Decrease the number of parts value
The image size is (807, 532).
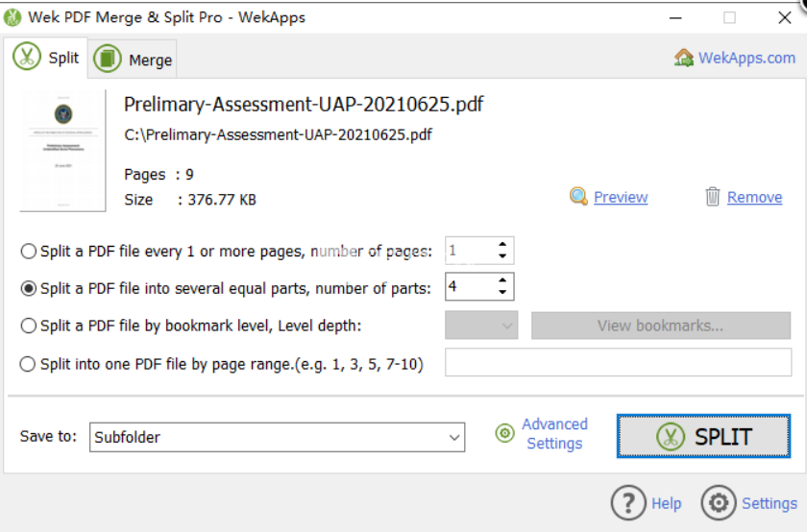pos(502,292)
